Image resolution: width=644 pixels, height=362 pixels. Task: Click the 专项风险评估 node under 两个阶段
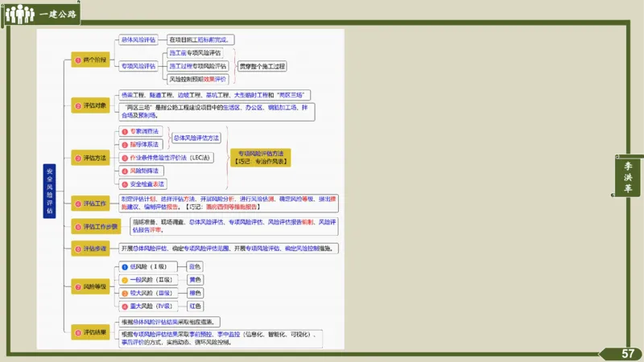click(x=138, y=66)
